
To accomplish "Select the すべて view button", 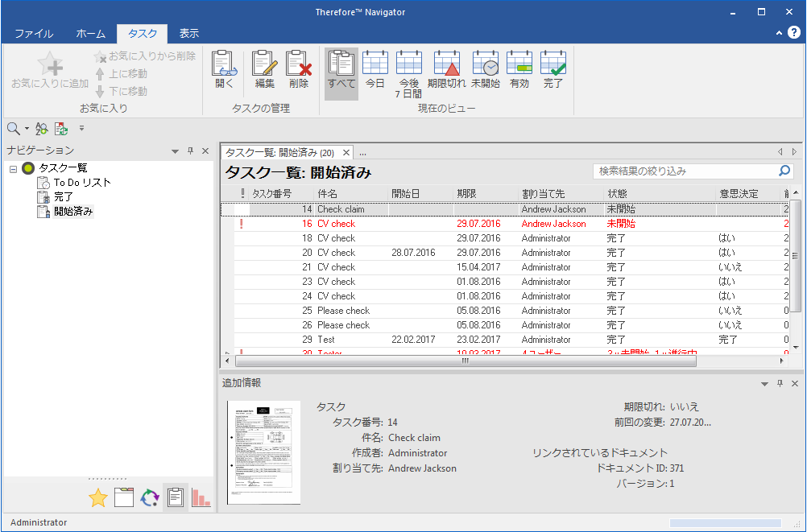I will 341,73.
